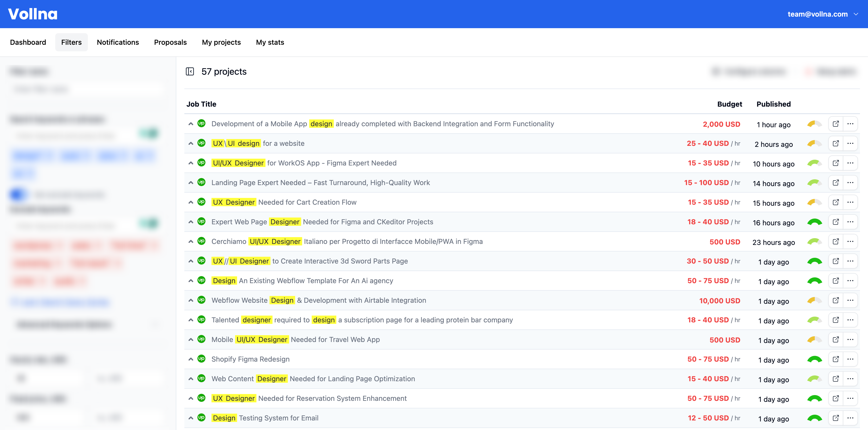Open three-dot menu for Design Testing System job
The image size is (868, 430).
click(850, 418)
